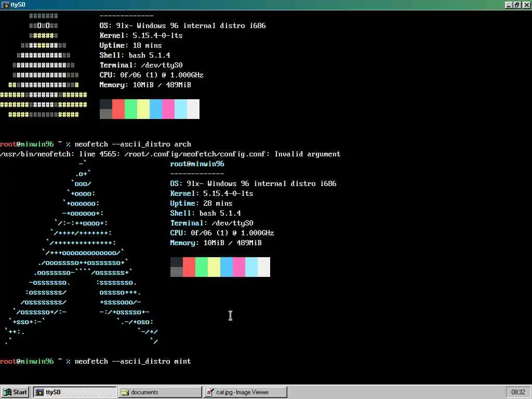
Task: Restore down the ttyS0 terminal window
Action: pyautogui.click(x=517, y=5)
